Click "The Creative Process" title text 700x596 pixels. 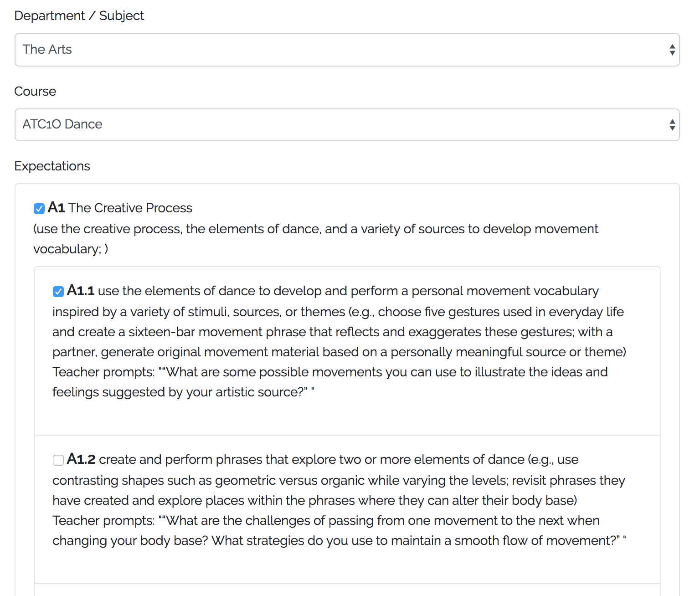(130, 208)
